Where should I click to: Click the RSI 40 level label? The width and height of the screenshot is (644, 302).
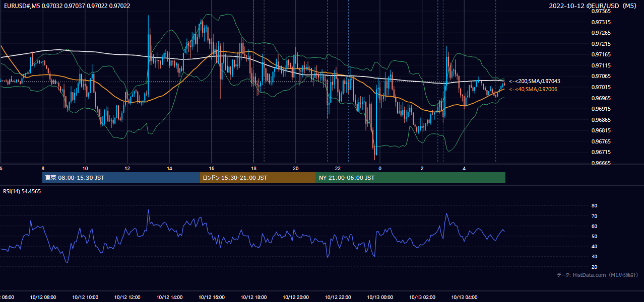(x=594, y=246)
